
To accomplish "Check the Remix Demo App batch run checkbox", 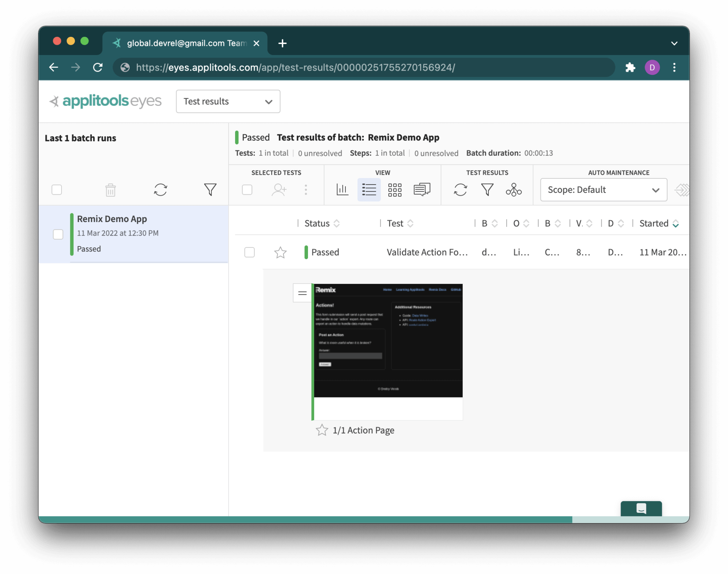I will tap(58, 233).
